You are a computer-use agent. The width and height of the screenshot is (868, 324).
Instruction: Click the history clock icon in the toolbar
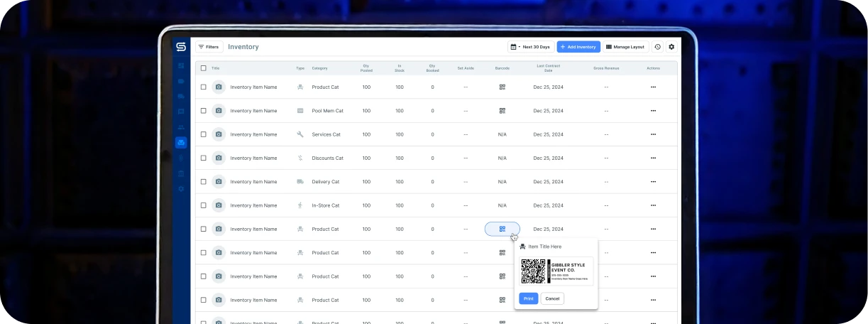[x=657, y=47]
